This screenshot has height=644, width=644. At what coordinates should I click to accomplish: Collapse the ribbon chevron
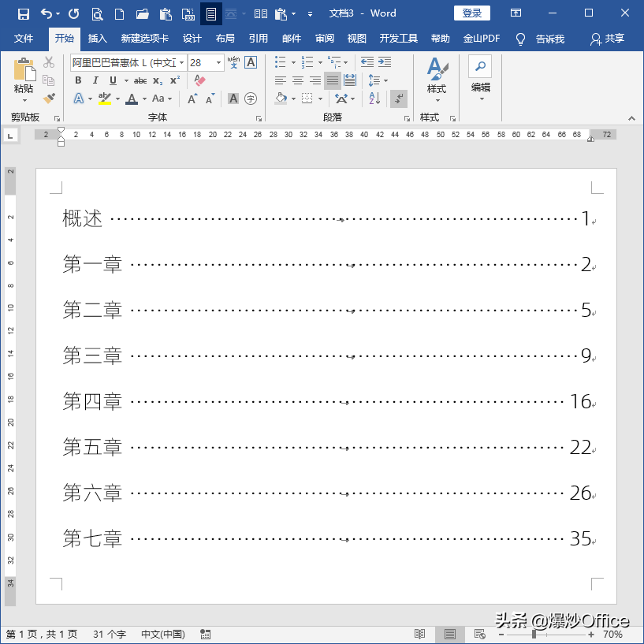[631, 118]
